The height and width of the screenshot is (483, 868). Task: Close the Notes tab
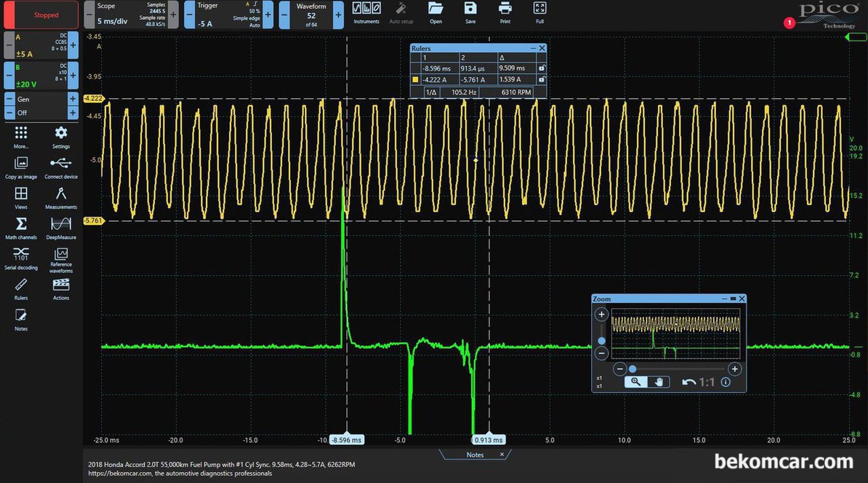tap(502, 455)
